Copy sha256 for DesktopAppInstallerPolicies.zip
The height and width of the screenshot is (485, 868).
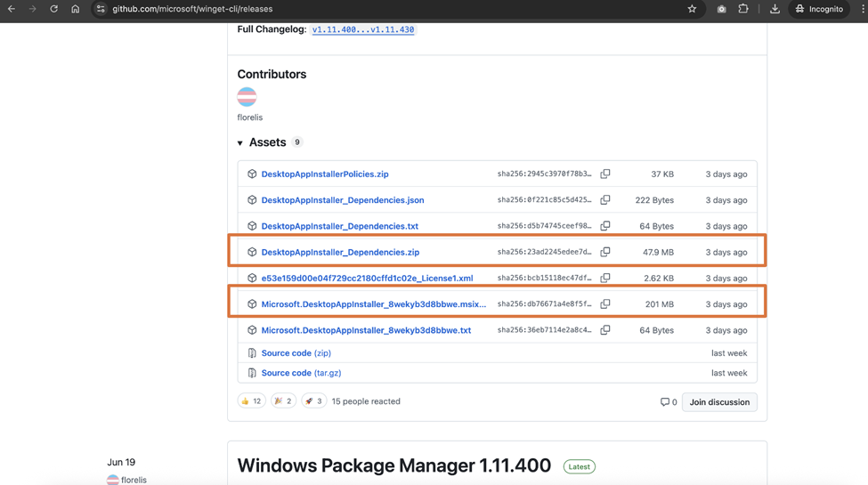[605, 174]
